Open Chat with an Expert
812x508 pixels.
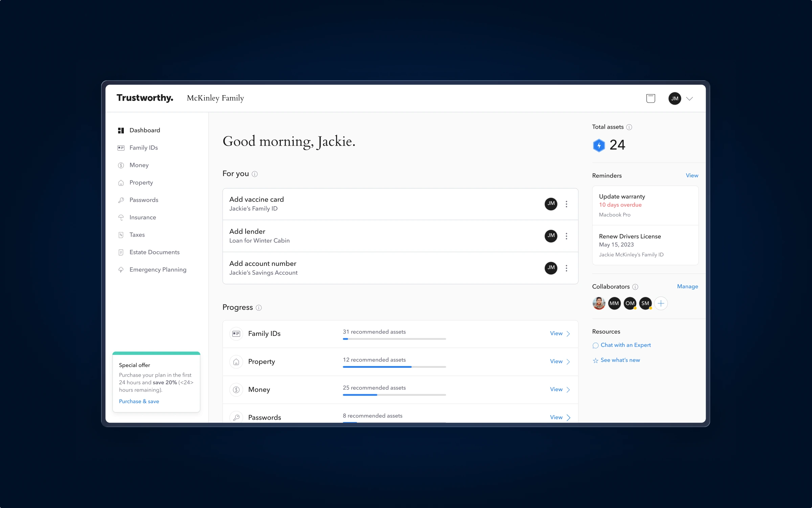[x=622, y=345]
